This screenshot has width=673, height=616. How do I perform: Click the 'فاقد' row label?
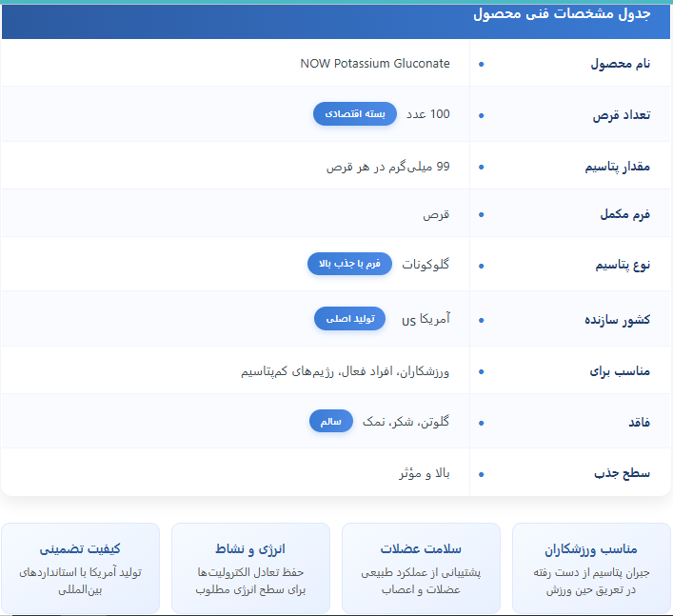tap(639, 423)
